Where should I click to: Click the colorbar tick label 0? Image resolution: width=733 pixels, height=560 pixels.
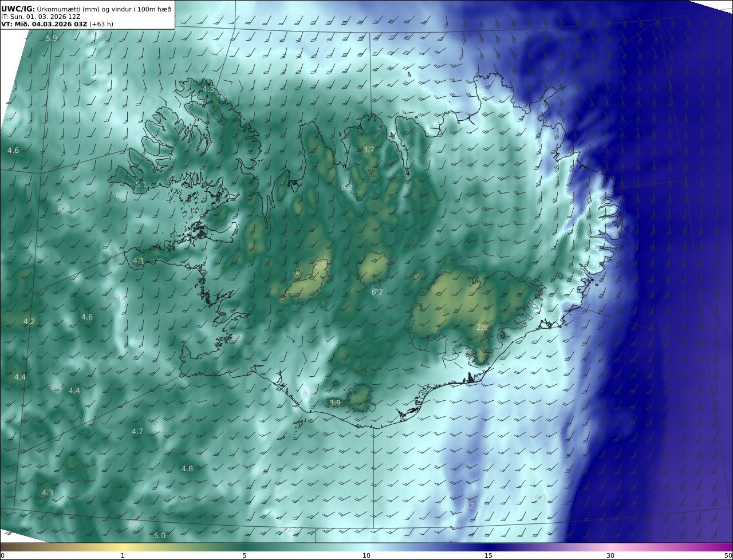2,555
